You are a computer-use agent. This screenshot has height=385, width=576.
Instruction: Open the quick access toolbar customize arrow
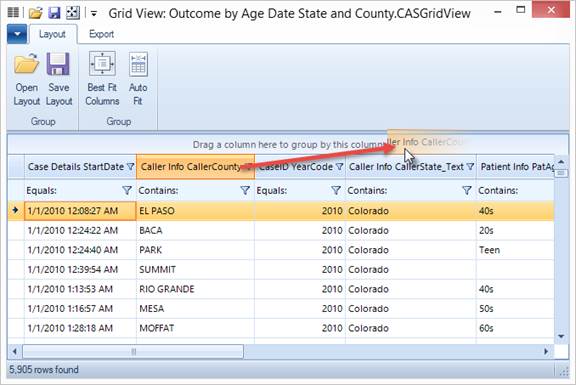[x=94, y=14]
